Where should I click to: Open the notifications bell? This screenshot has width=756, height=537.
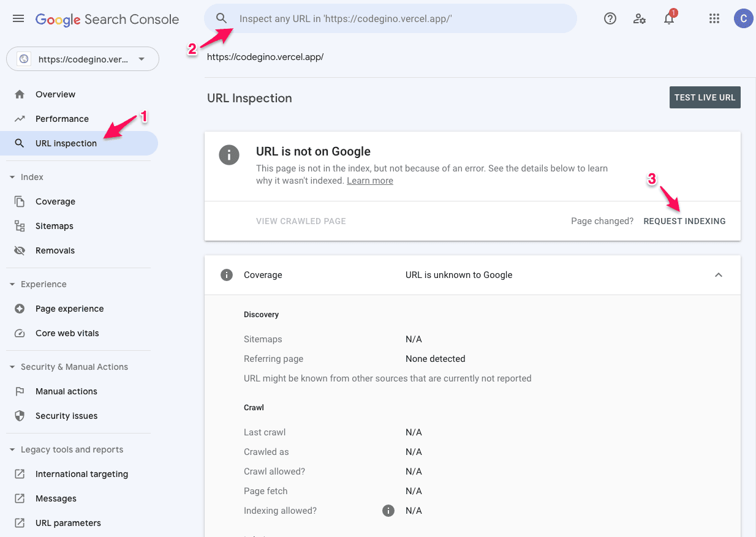pyautogui.click(x=669, y=19)
